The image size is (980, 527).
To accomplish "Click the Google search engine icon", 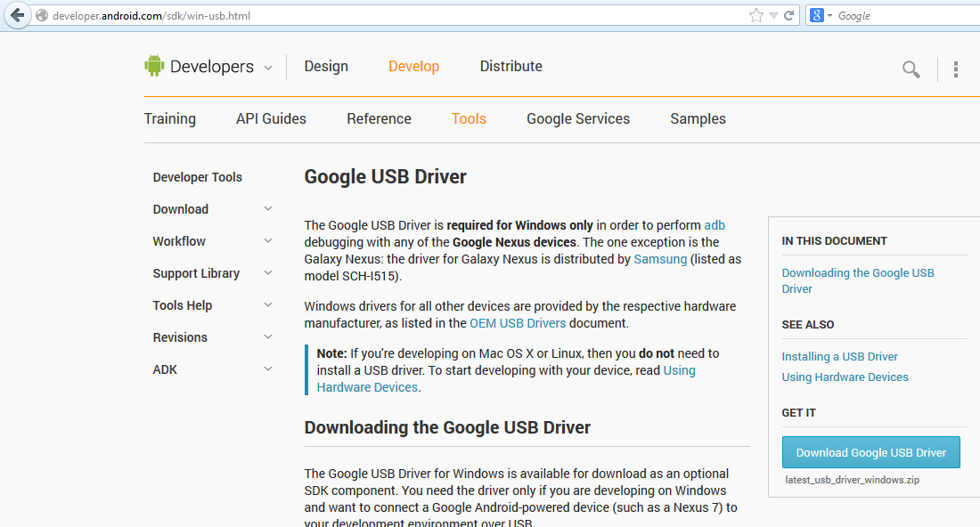I will [816, 15].
